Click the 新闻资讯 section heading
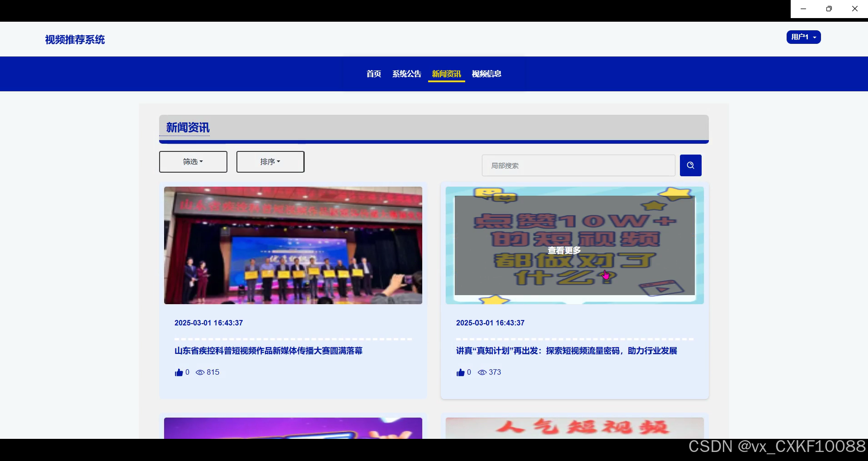The image size is (868, 461). point(188,127)
